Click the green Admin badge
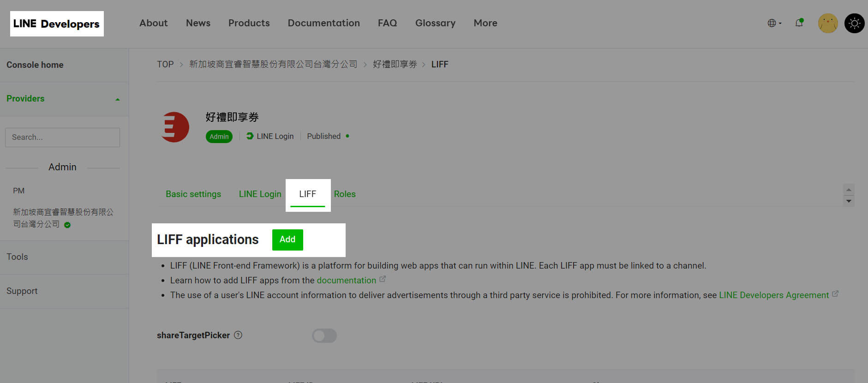Viewport: 868px width, 383px height. [x=219, y=137]
